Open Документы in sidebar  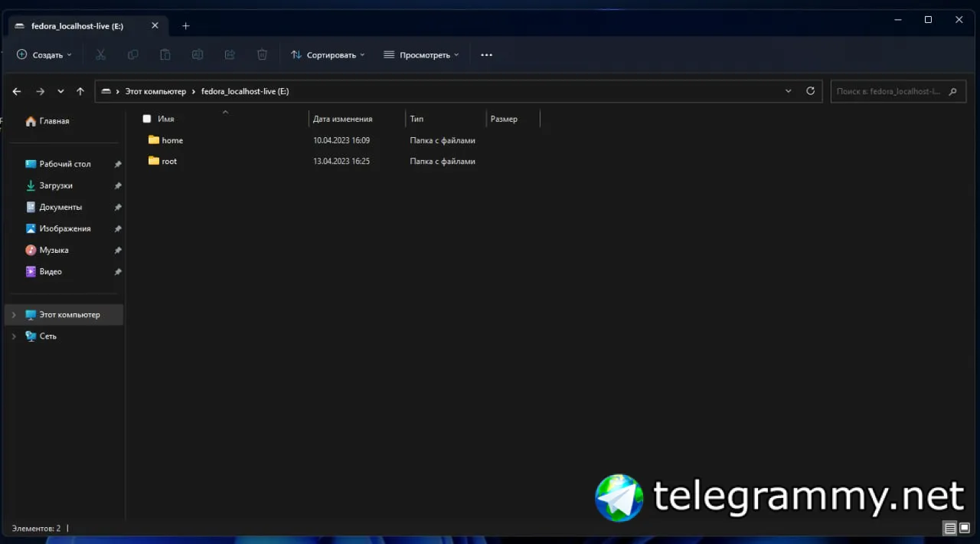(54, 207)
